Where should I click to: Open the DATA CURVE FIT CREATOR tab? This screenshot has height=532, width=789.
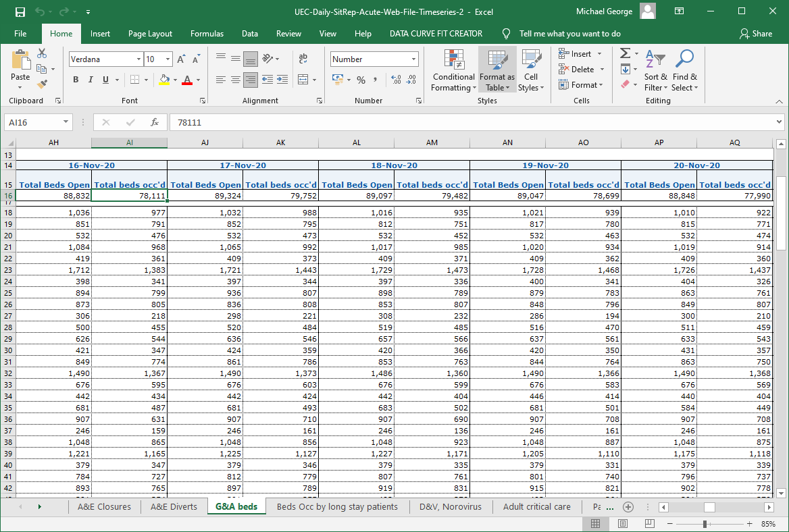click(x=436, y=34)
